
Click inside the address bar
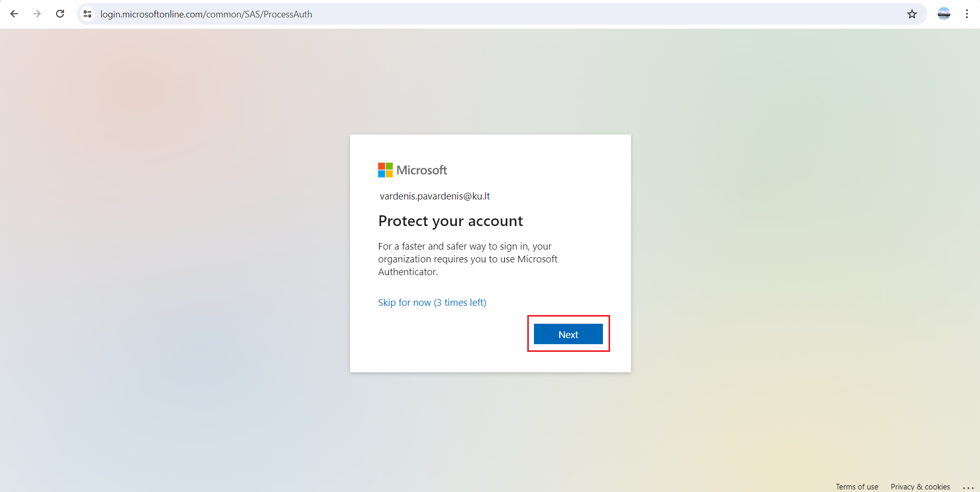(409, 14)
